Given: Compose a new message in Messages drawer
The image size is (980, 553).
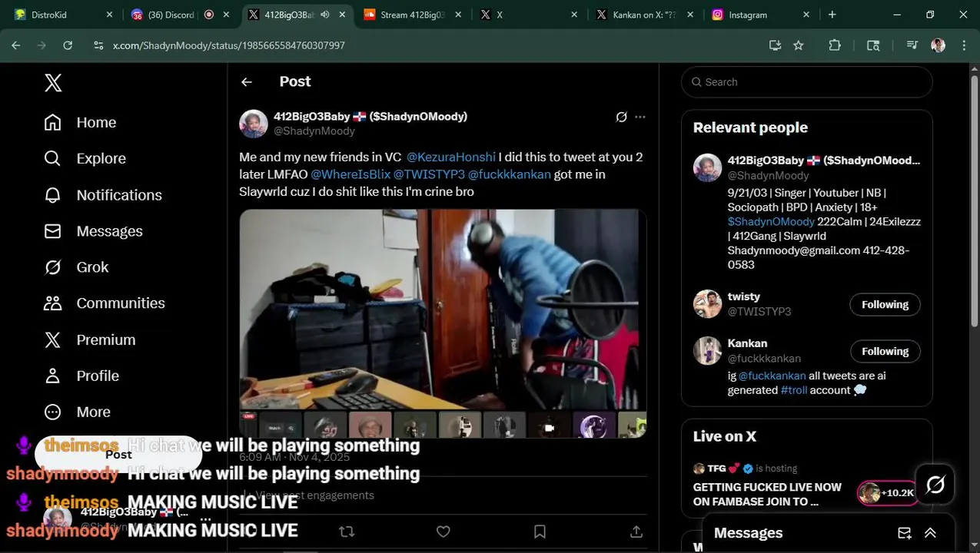Looking at the screenshot, I should click(x=905, y=533).
